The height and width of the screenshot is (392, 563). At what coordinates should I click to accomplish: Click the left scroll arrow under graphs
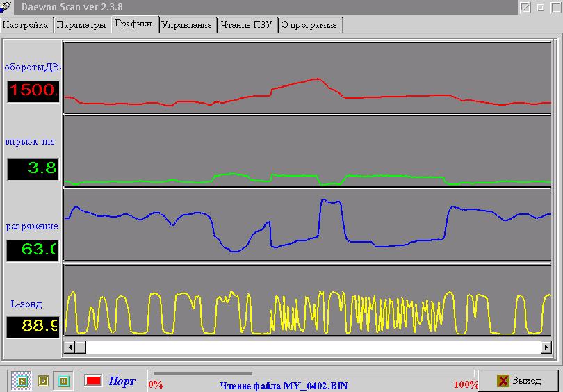70,346
